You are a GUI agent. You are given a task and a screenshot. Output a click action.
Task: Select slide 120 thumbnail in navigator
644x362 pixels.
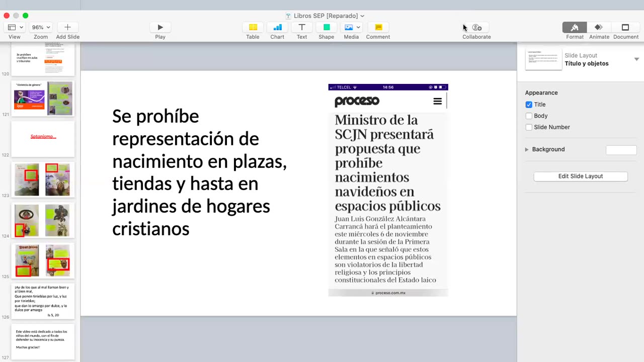tap(43, 59)
